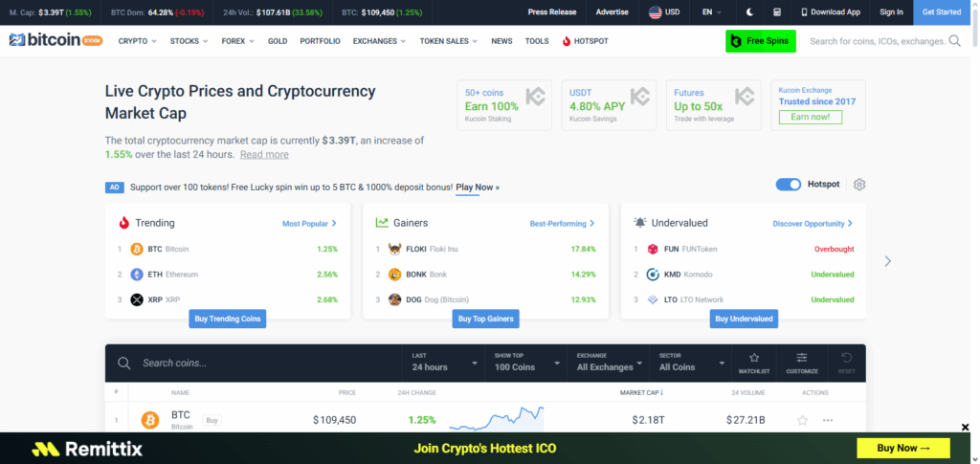The image size is (980, 464).
Task: Click the Bitcoin coin icon in Trending
Action: (x=137, y=249)
